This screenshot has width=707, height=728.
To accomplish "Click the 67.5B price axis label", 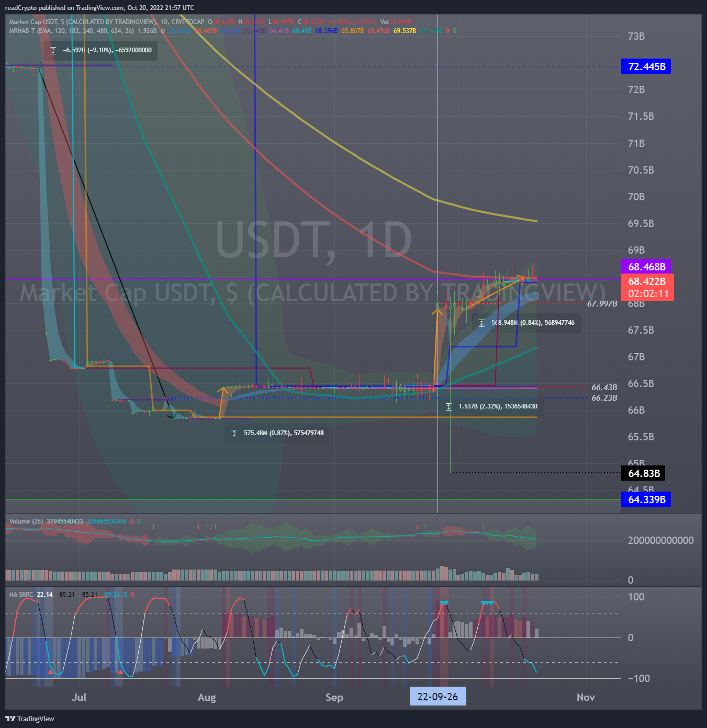I will (641, 330).
